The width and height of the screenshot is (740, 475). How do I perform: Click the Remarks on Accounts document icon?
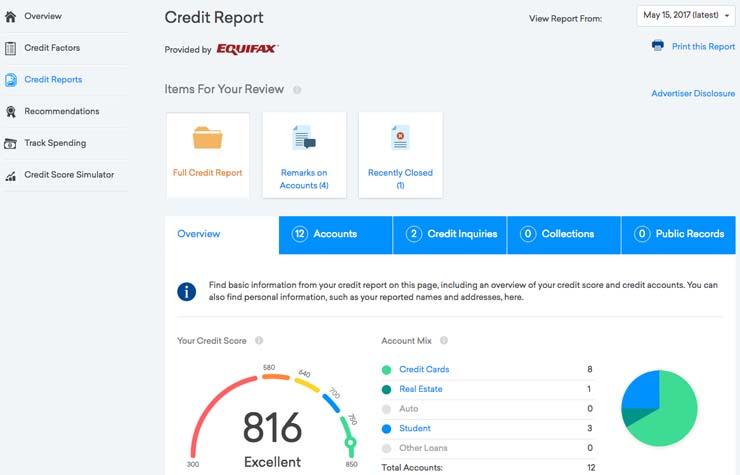coord(304,137)
